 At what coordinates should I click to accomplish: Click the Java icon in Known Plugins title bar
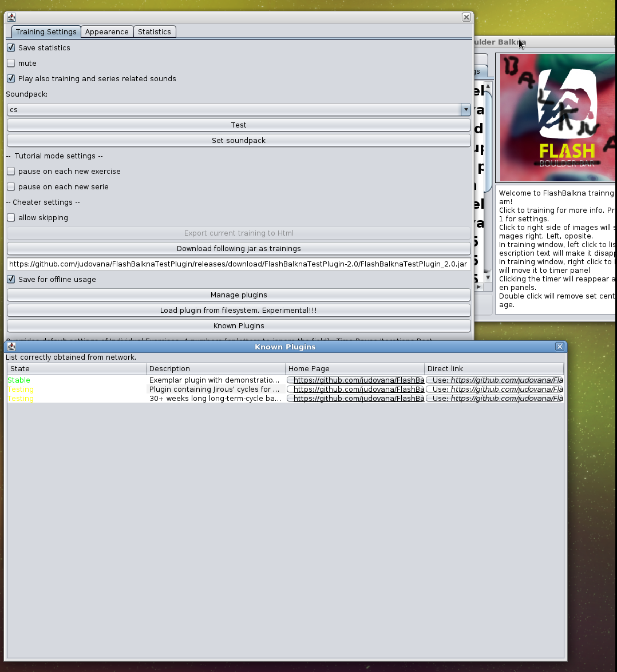(x=11, y=347)
